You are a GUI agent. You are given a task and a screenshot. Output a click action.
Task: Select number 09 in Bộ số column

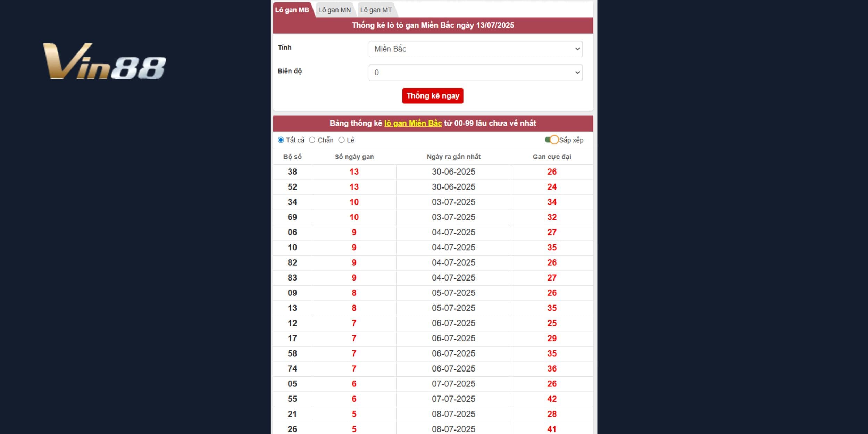(x=292, y=293)
